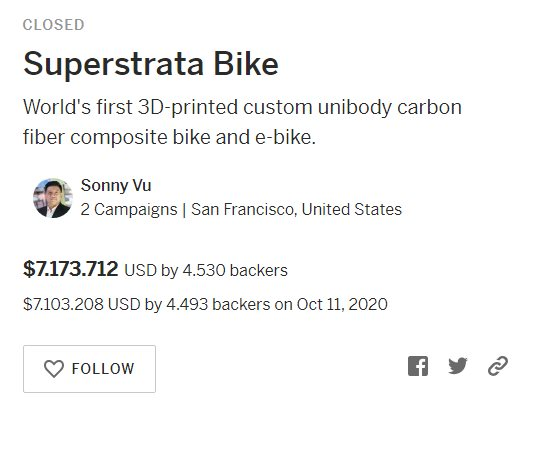Open the Sonny Vu name link
This screenshot has width=560, height=463.
pos(116,185)
